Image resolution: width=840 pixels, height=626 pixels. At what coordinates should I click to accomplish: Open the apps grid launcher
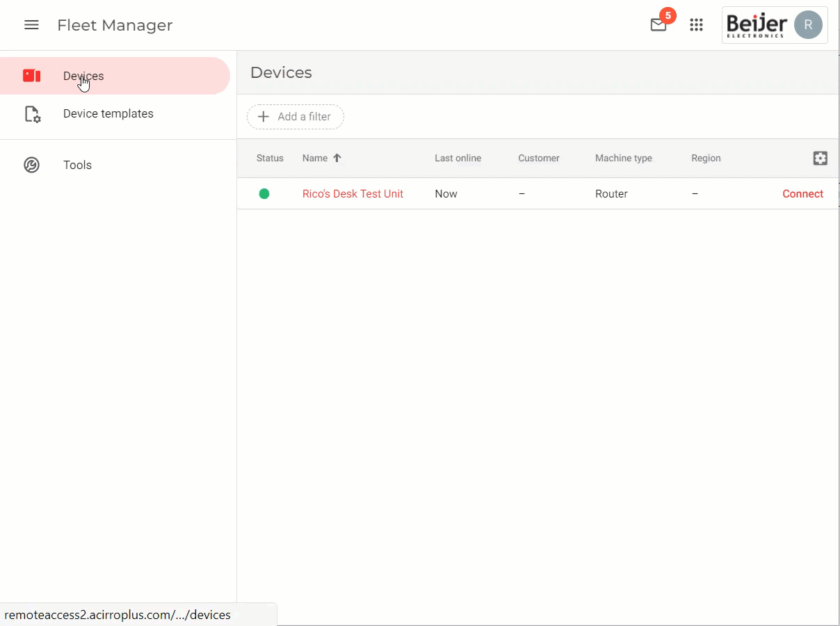696,25
